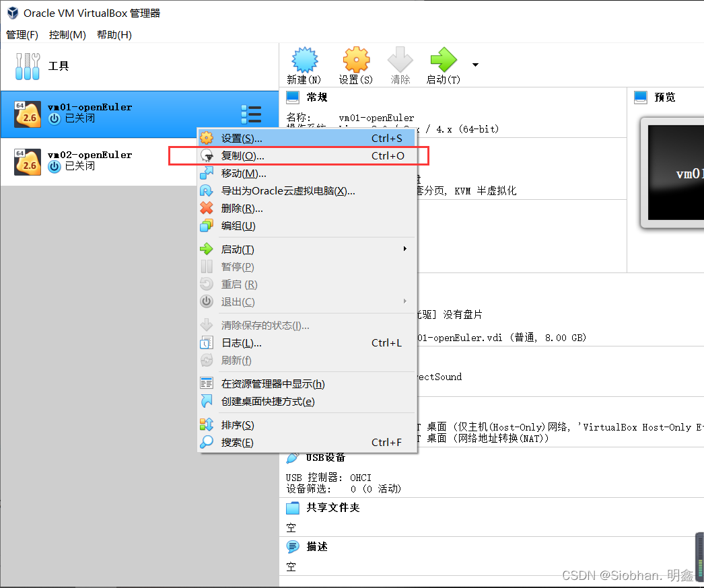Click the 描述 description section icon

[291, 546]
